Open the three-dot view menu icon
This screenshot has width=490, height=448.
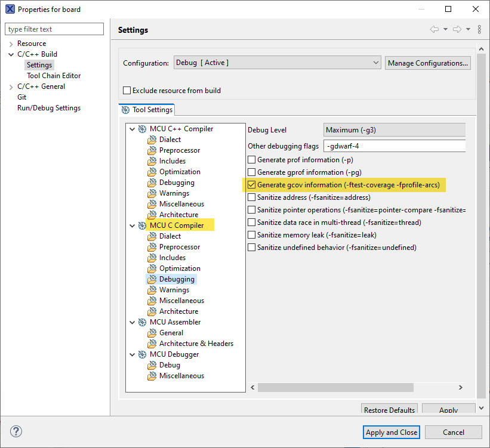click(479, 29)
